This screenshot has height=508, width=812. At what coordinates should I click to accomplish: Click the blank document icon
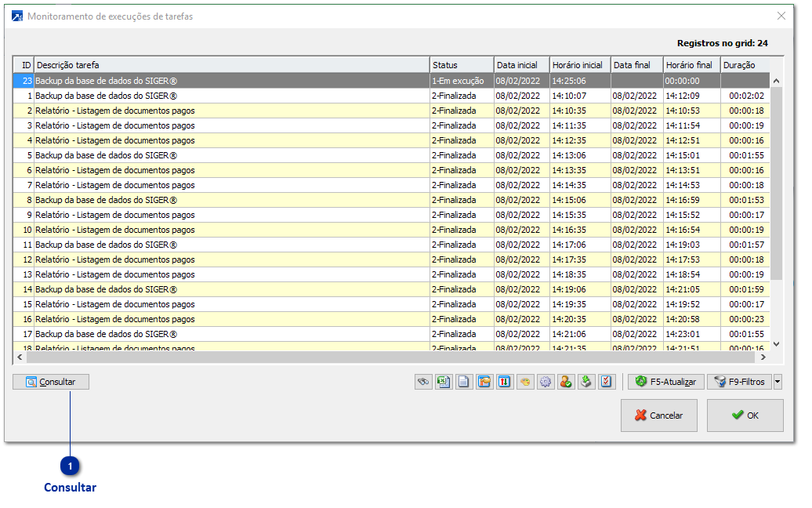coord(464,382)
